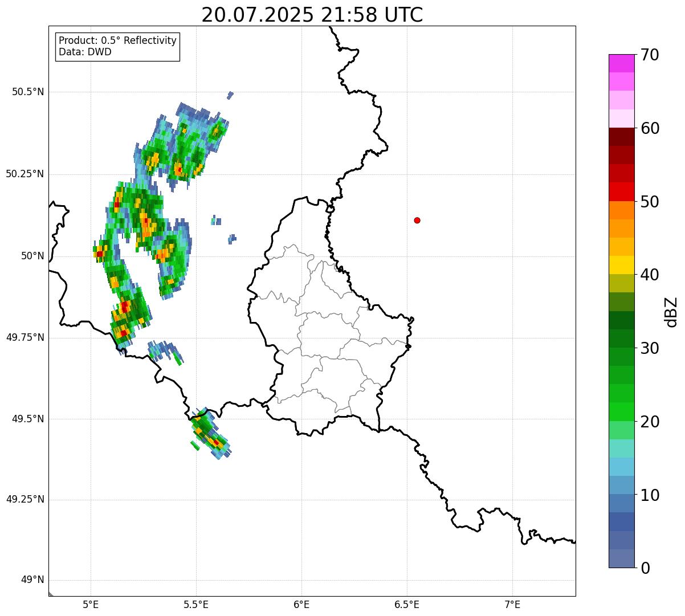685x616 pixels.
Task: Click the "49°N" latitude label
Action: [32, 580]
